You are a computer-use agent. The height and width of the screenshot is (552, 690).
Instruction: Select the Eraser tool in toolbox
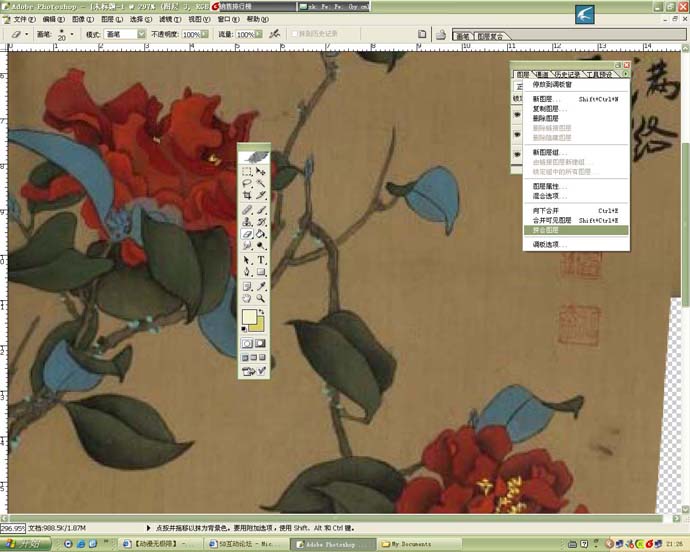pos(247,234)
